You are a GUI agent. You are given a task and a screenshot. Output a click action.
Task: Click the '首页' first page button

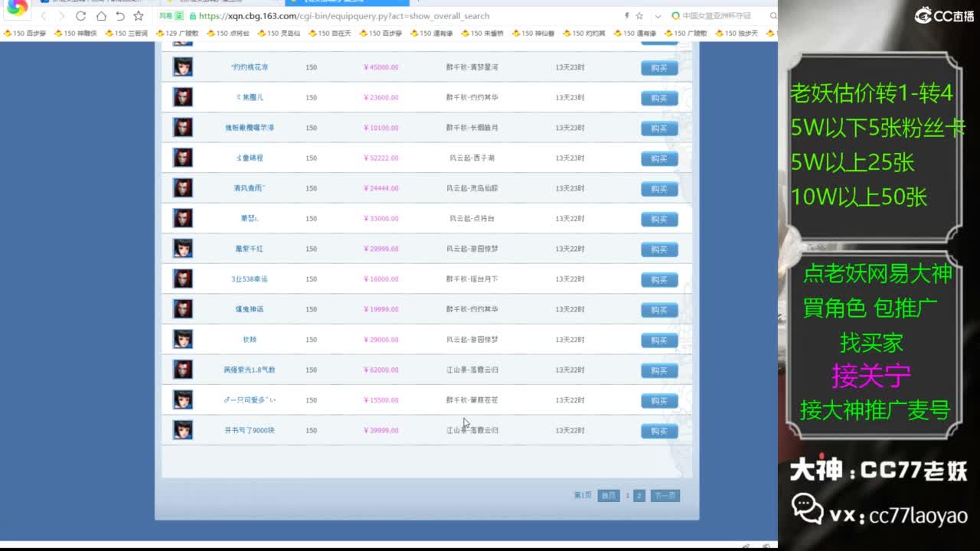click(x=608, y=496)
